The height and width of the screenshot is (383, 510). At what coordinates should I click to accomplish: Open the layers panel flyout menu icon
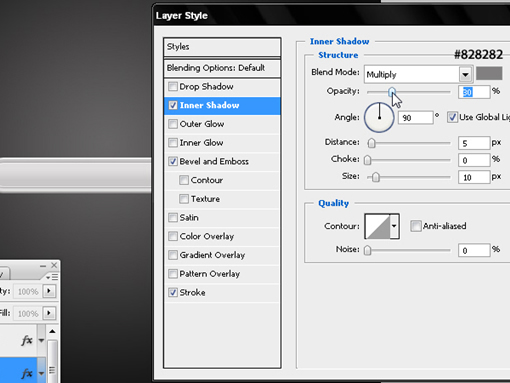[x=52, y=277]
